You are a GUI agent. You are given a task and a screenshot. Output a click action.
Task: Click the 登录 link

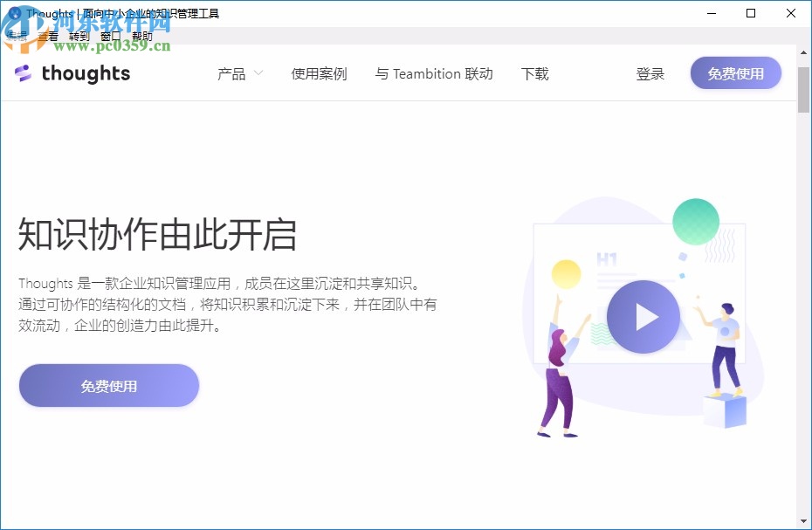tap(650, 74)
